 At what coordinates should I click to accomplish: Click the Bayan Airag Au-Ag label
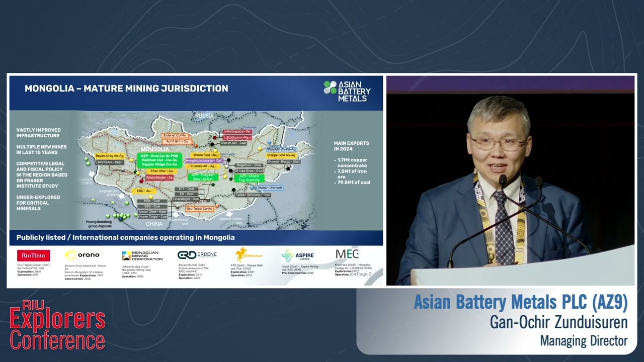109,156
